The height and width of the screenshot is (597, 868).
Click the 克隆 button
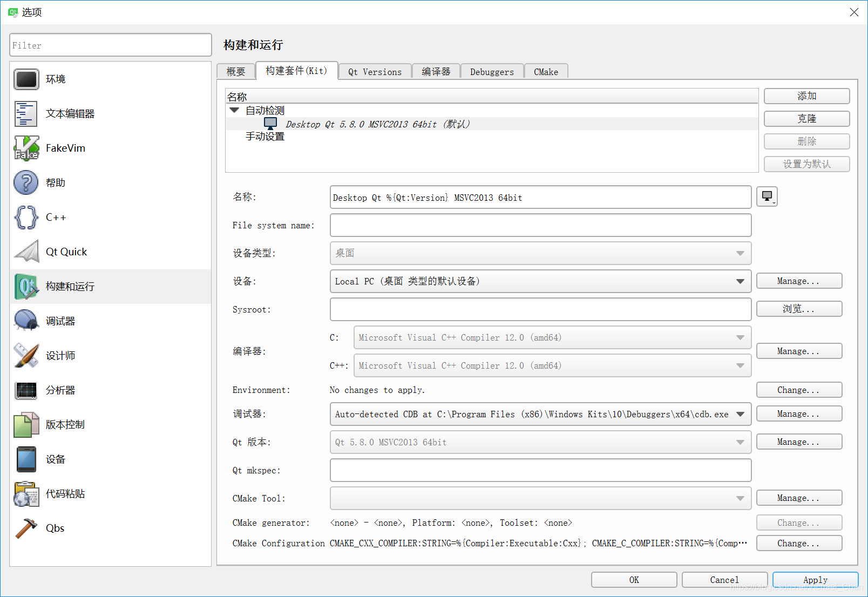[x=806, y=119]
